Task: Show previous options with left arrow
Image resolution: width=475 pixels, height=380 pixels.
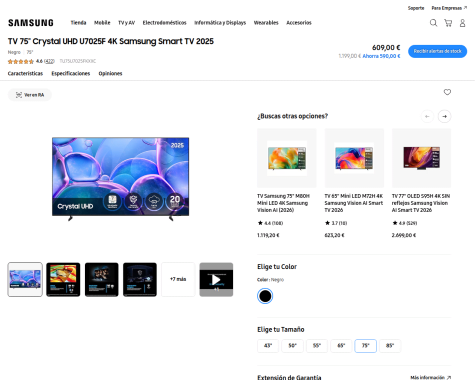Action: [427, 116]
